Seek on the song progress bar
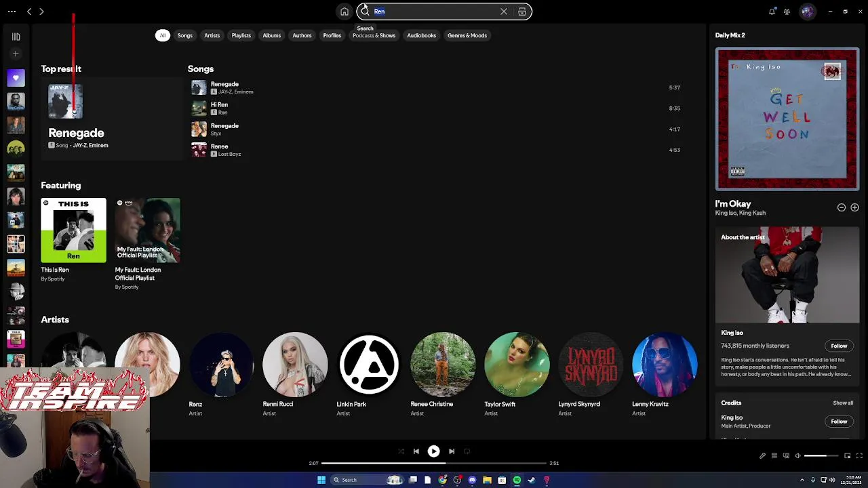Screen dimensions: 868x488 coord(434,463)
